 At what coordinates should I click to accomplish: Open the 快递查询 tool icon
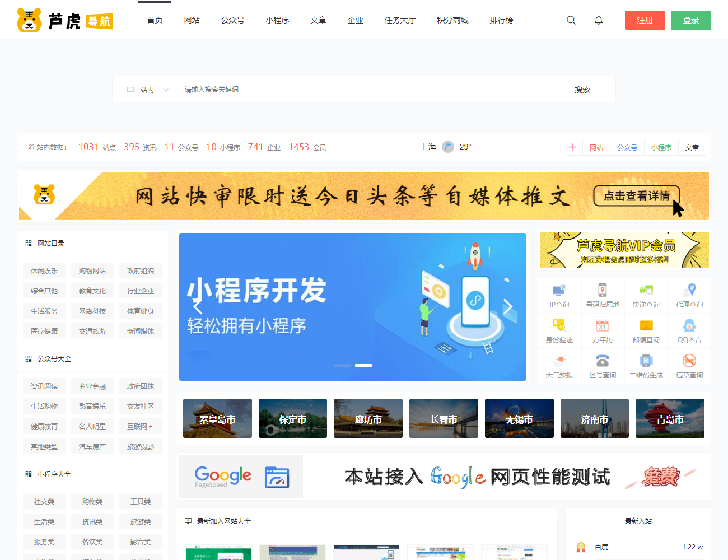tap(646, 296)
